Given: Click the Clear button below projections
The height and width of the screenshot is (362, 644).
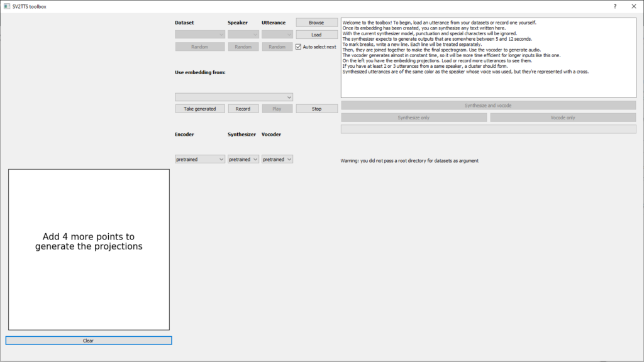Looking at the screenshot, I should click(89, 341).
